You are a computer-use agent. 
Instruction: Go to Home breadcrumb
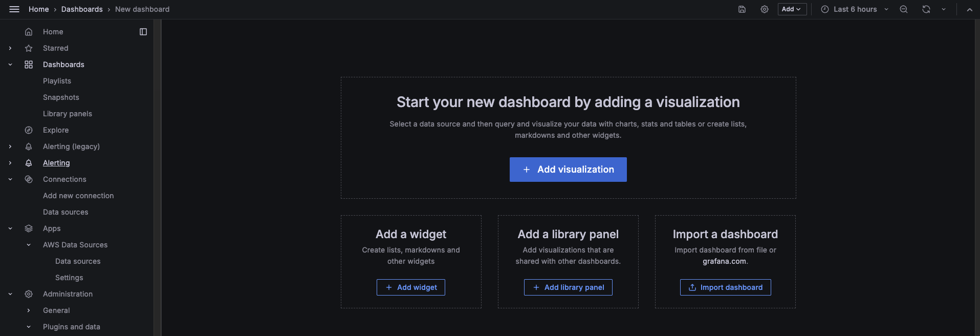pos(39,9)
